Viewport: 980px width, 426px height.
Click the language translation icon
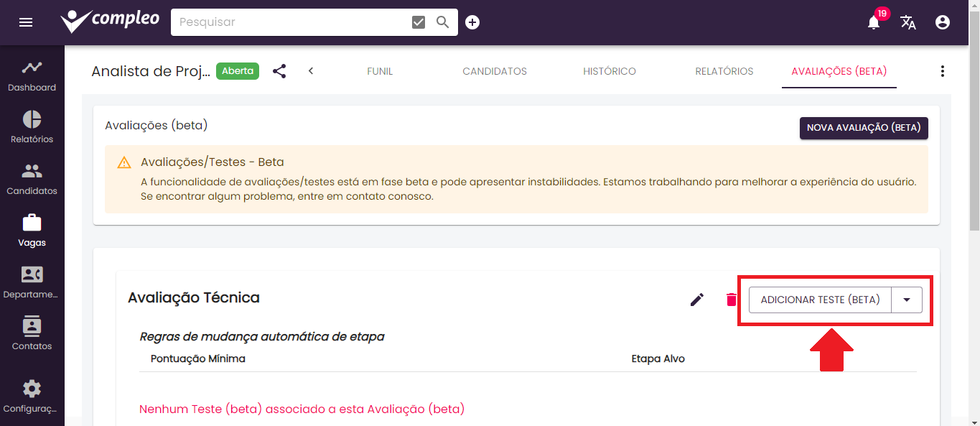908,22
